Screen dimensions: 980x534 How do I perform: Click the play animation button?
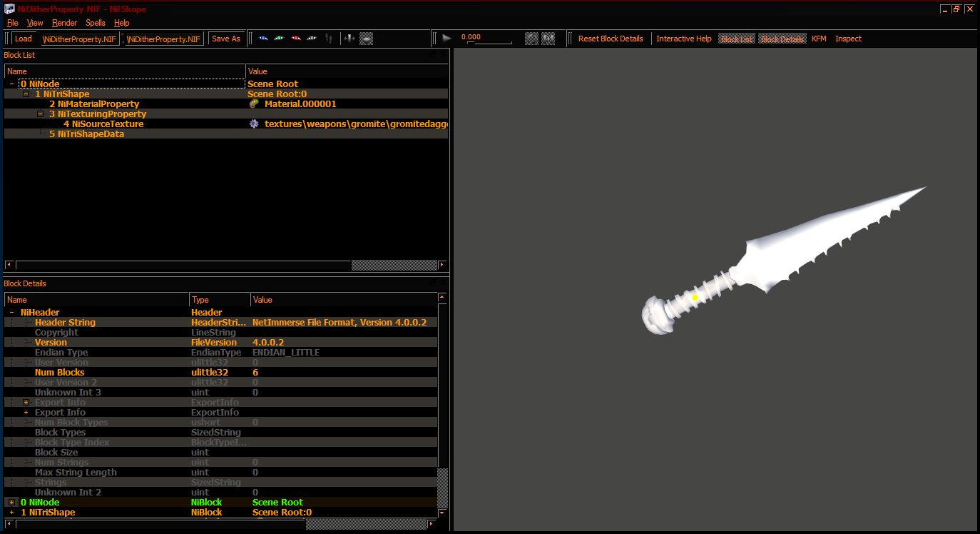(x=446, y=39)
